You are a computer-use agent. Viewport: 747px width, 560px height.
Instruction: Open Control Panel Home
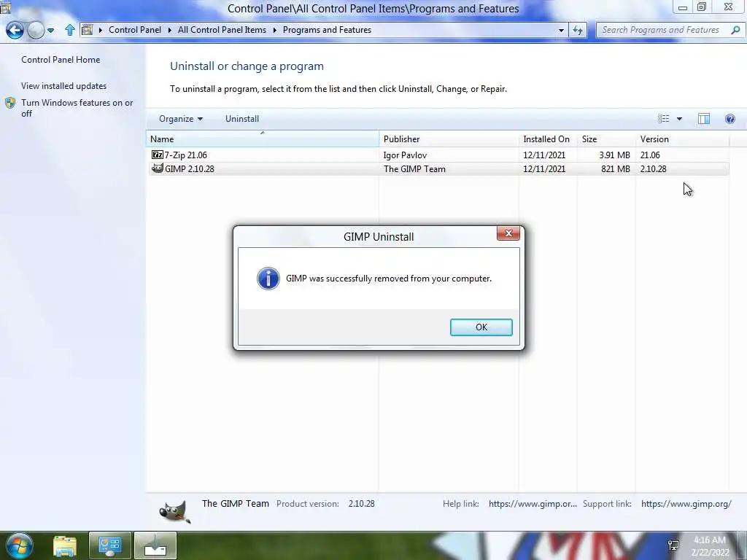click(61, 60)
